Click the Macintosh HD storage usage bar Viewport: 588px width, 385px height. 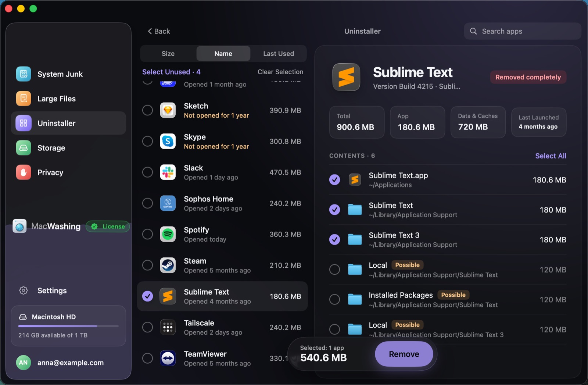68,326
